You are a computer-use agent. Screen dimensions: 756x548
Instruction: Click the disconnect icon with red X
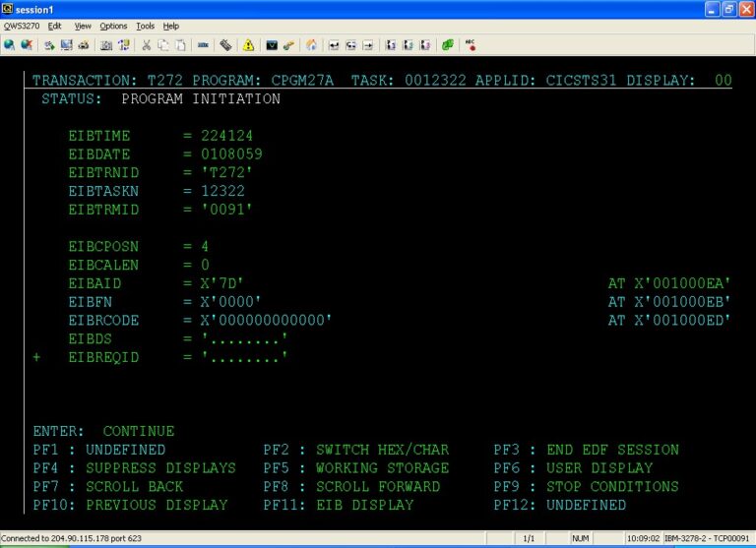tap(26, 44)
